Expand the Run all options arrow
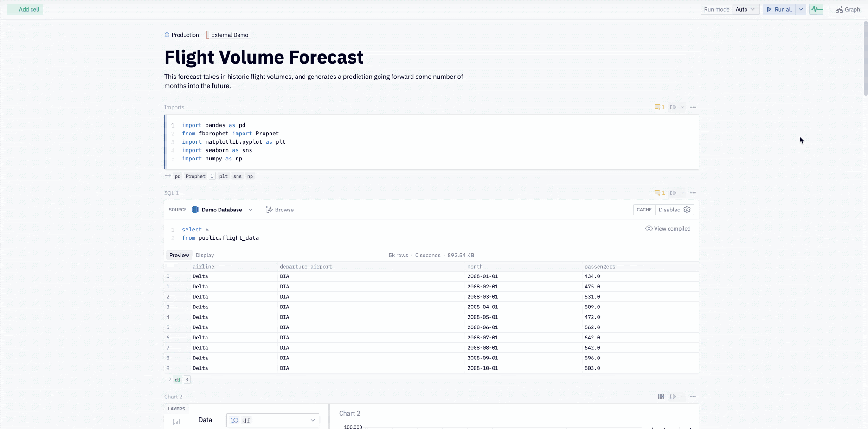The width and height of the screenshot is (868, 429). pos(801,9)
